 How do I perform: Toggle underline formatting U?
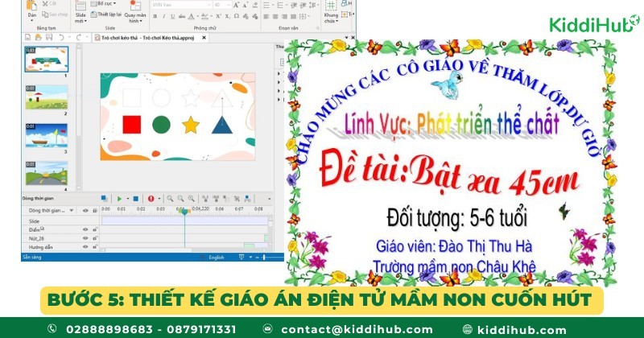tap(172, 16)
